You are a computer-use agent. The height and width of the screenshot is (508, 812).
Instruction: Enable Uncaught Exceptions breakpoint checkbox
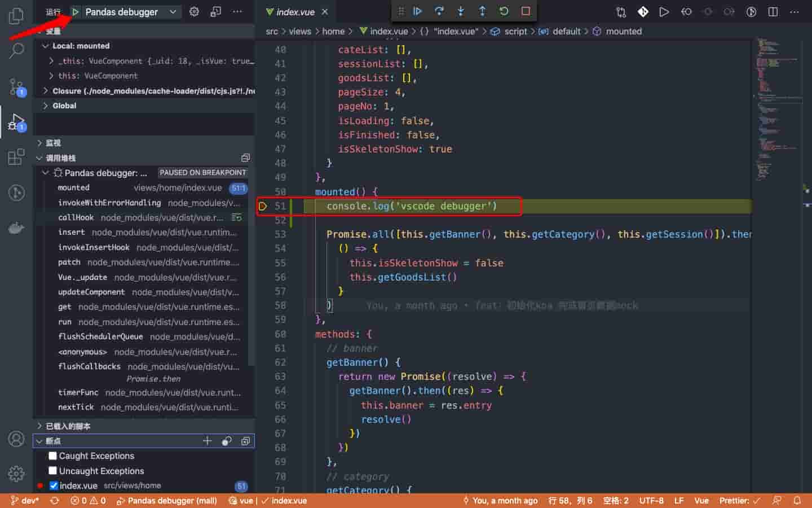(x=53, y=471)
